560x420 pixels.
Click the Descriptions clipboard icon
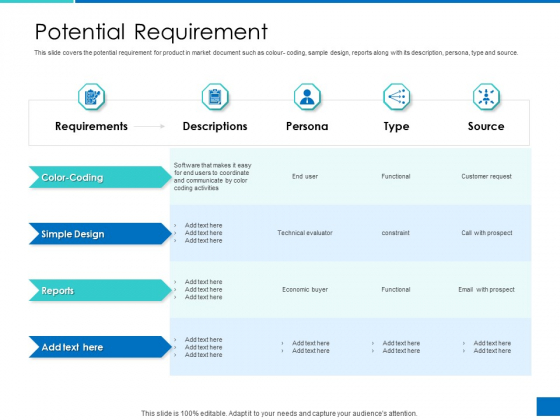coord(215,97)
